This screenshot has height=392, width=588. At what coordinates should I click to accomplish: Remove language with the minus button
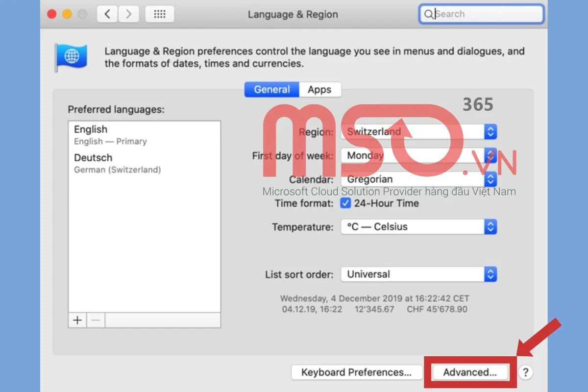(96, 320)
